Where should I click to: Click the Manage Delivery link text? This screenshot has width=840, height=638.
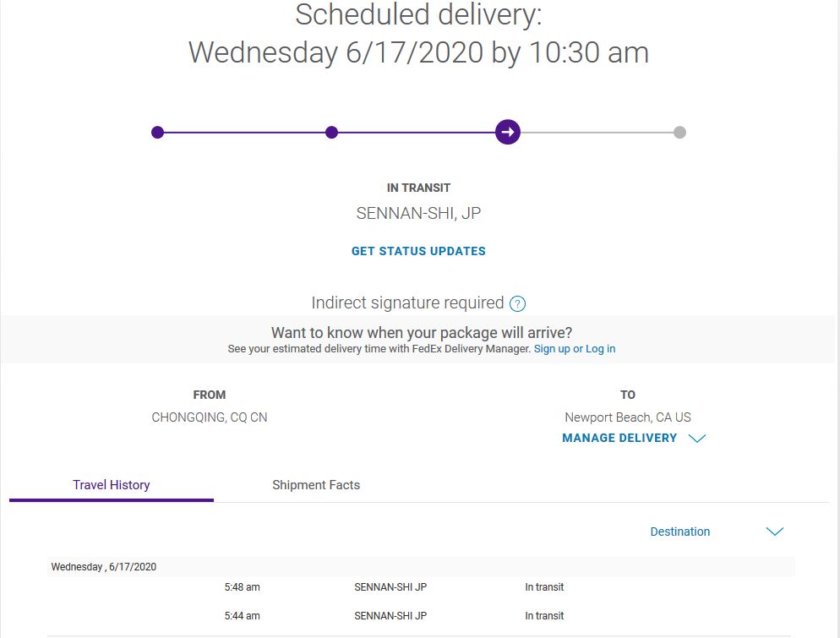[619, 438]
